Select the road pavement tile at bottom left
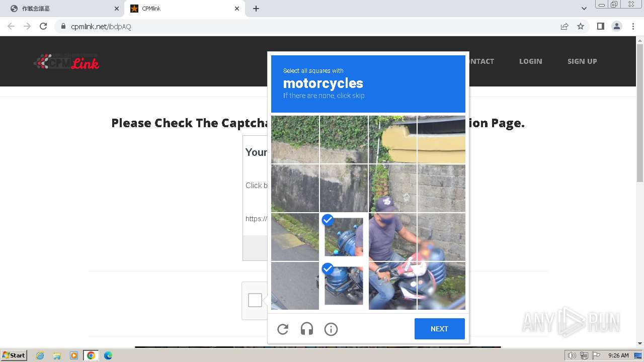The image size is (644, 362). tap(295, 286)
